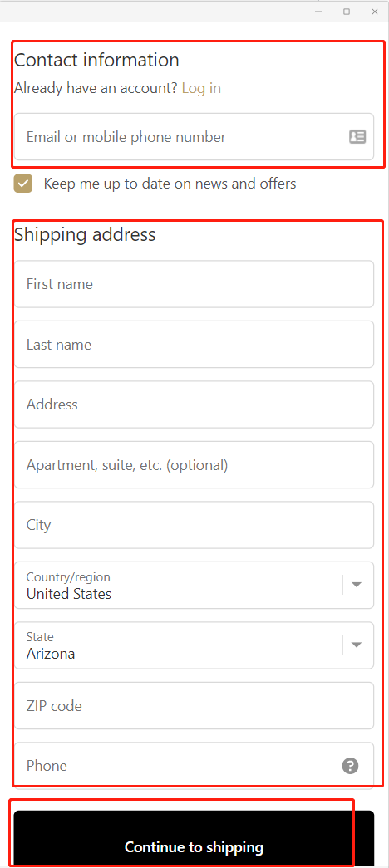Uncheck Keep me up to date checkbox
This screenshot has height=868, width=389.
[23, 184]
